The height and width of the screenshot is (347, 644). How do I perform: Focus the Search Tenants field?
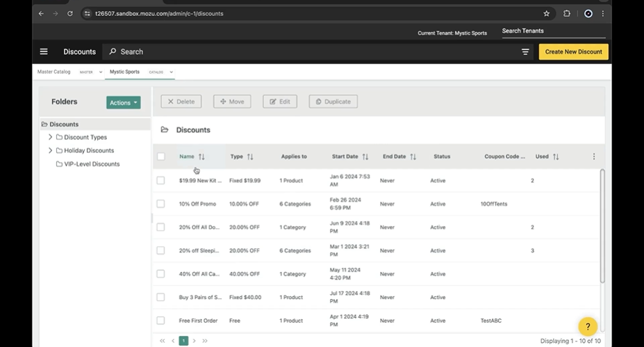(553, 31)
